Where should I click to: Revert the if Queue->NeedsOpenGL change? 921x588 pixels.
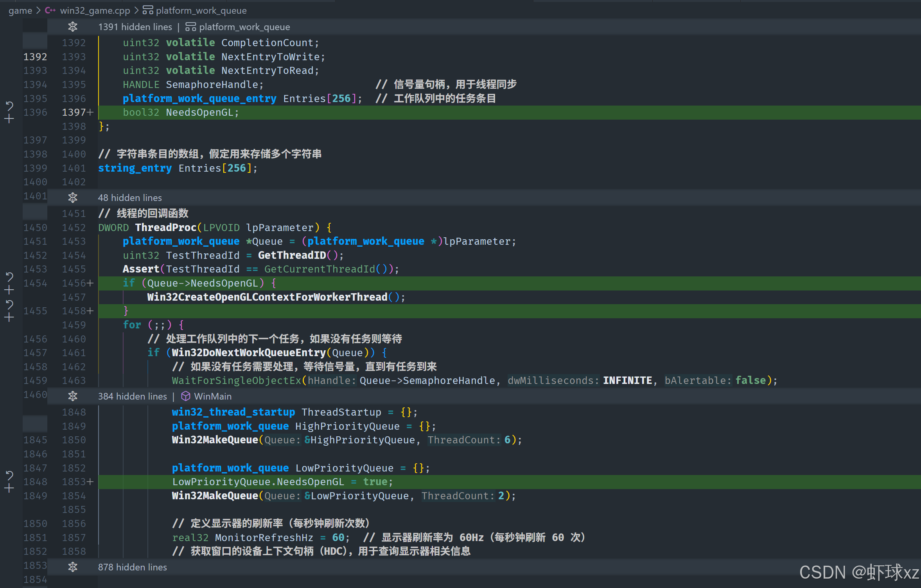click(9, 277)
